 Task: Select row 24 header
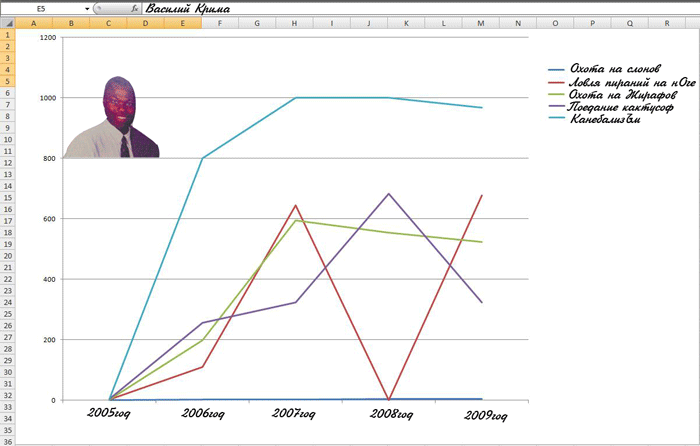click(x=8, y=302)
